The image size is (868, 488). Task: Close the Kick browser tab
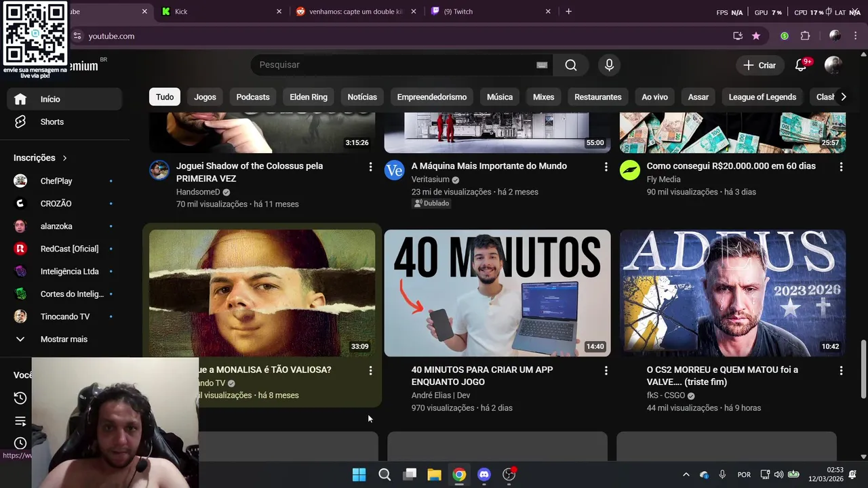[x=279, y=12]
